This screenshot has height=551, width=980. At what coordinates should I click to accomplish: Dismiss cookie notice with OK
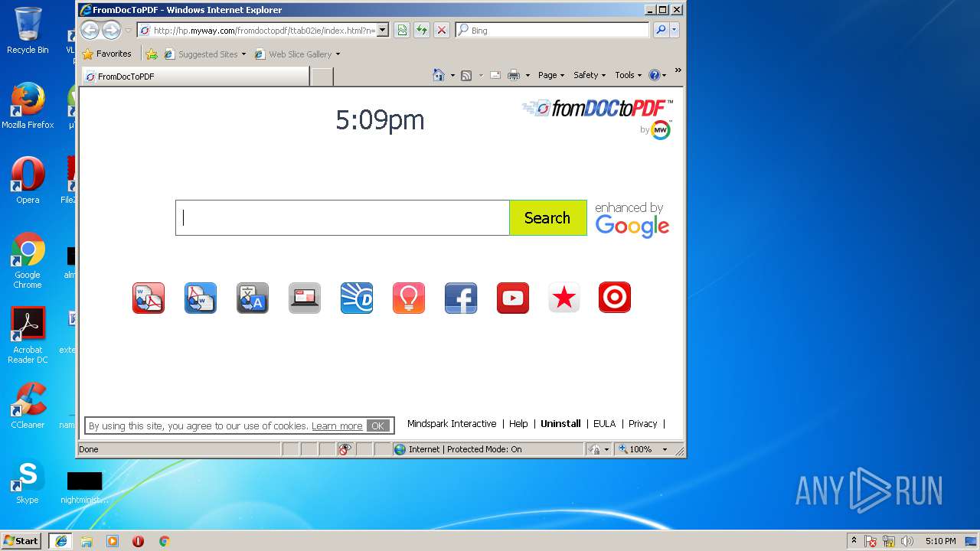377,426
